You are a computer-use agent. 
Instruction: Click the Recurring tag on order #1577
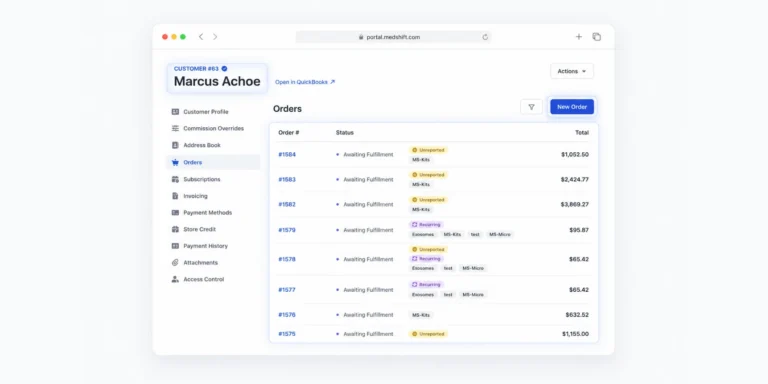(x=426, y=284)
